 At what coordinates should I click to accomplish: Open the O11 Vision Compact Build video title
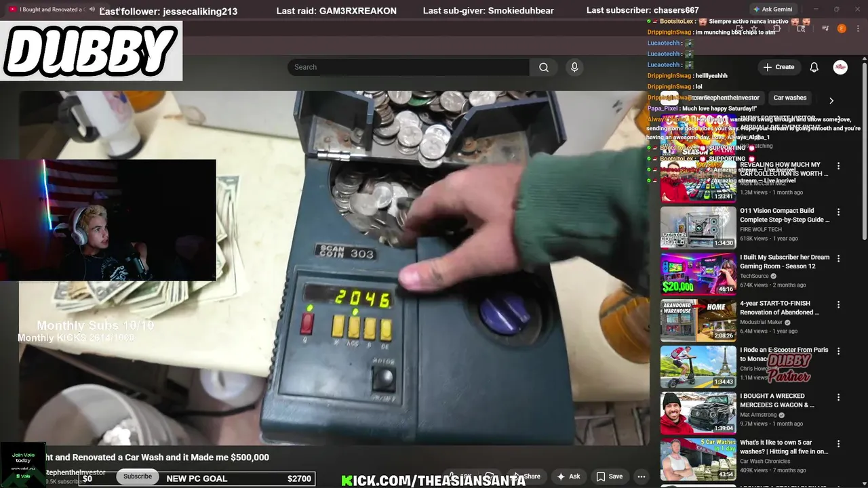tap(784, 216)
